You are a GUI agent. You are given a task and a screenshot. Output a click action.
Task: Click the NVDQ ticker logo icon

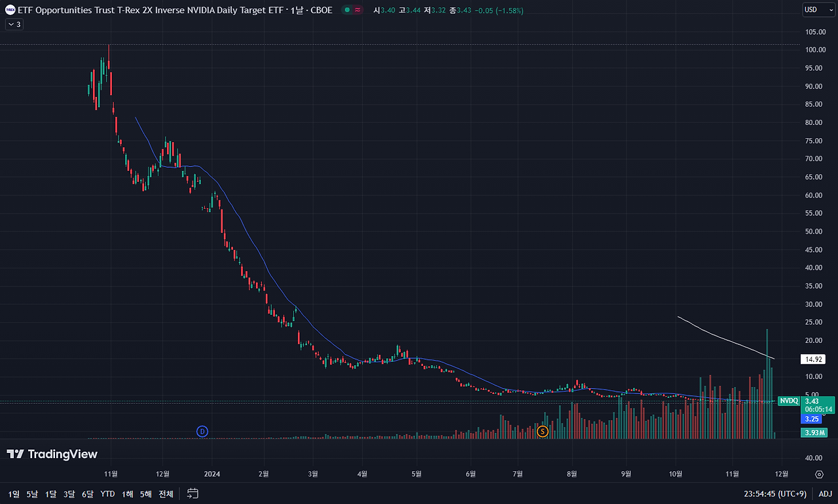point(9,10)
